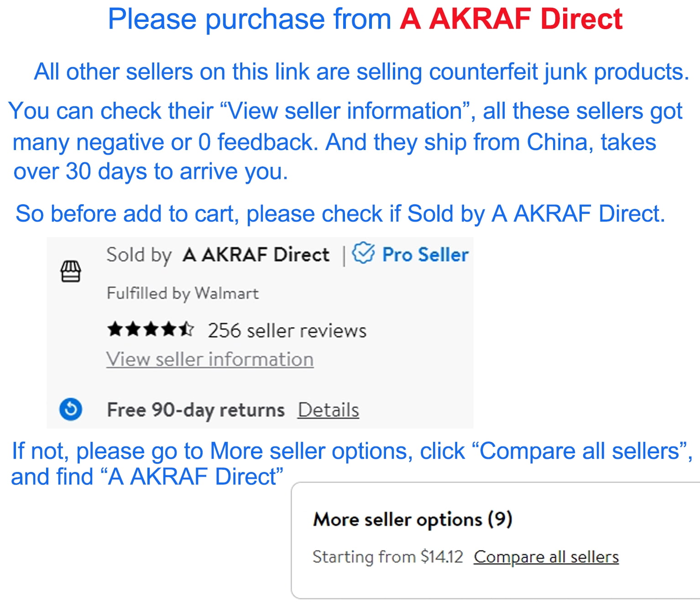The height and width of the screenshot is (607, 700).
Task: Click red A AKRAF Direct headline
Action: click(x=511, y=19)
